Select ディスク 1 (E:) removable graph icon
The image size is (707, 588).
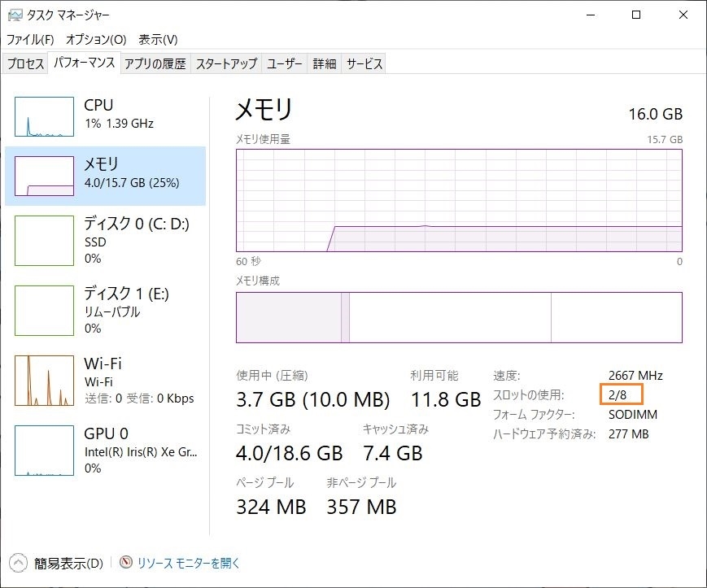[44, 311]
